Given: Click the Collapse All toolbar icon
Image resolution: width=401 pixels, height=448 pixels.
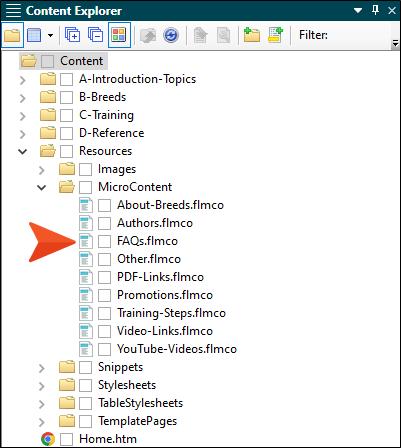Looking at the screenshot, I should [95, 35].
